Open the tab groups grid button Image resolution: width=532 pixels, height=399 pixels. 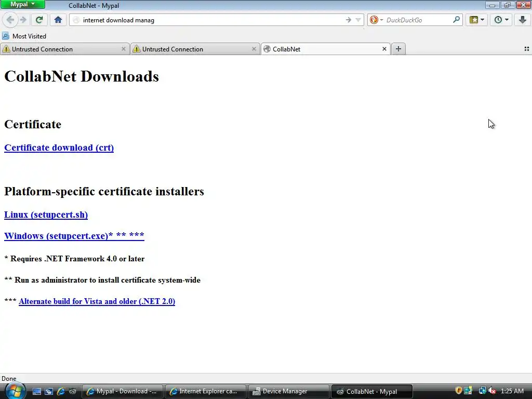point(527,49)
